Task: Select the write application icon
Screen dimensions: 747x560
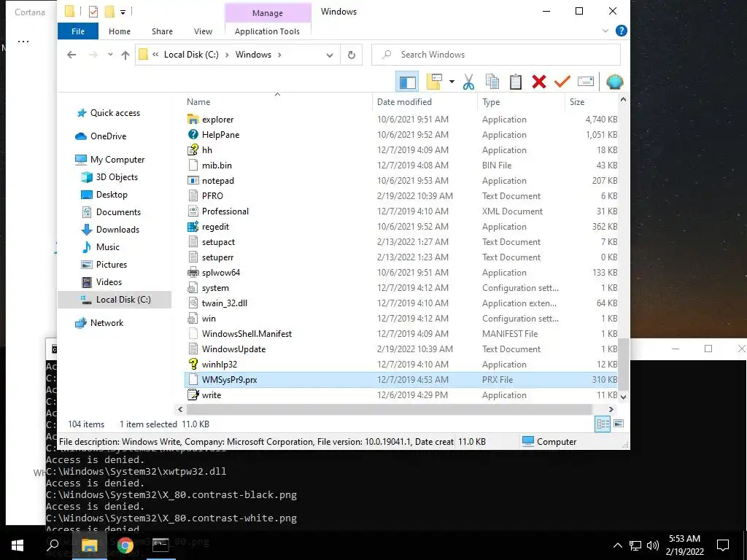Action: pyautogui.click(x=193, y=394)
